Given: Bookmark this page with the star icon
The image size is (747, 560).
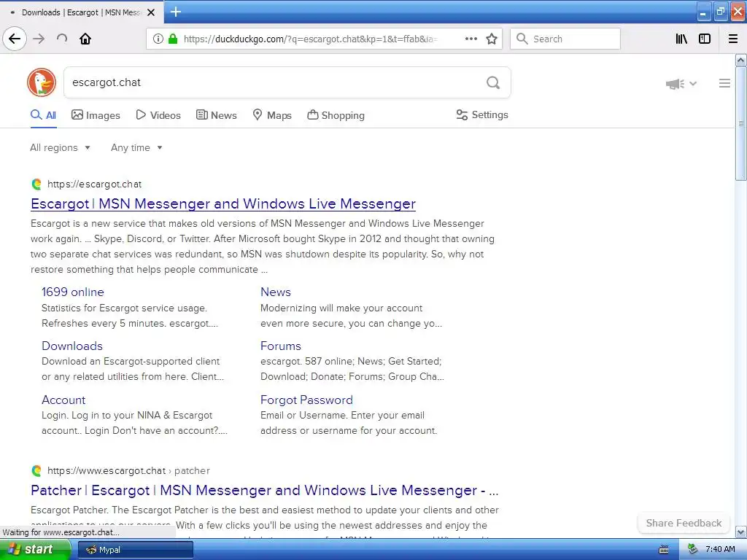Looking at the screenshot, I should tap(492, 39).
